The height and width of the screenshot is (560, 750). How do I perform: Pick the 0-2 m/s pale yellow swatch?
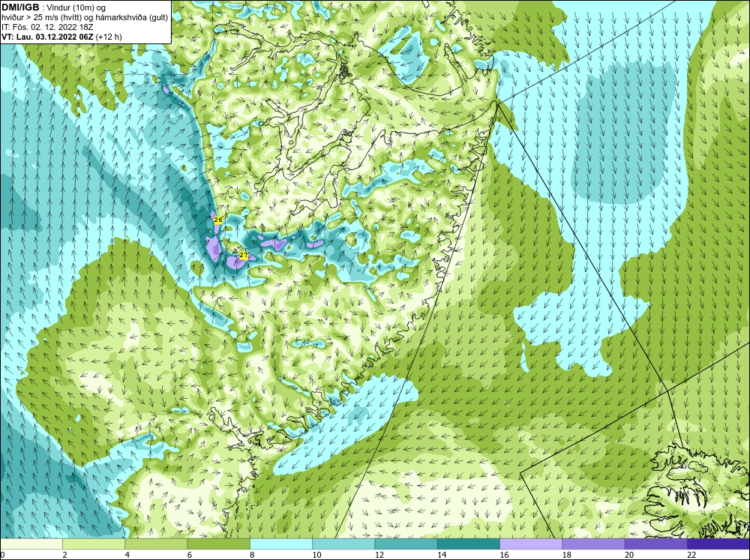point(31,544)
